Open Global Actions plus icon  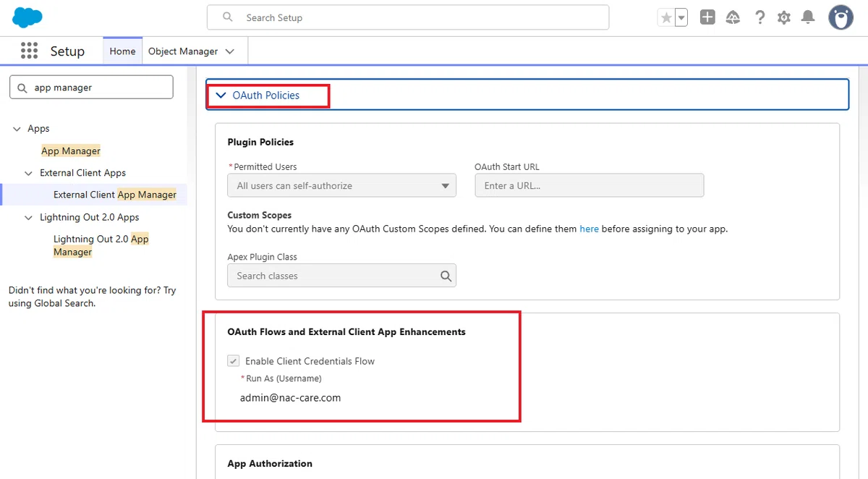point(707,17)
